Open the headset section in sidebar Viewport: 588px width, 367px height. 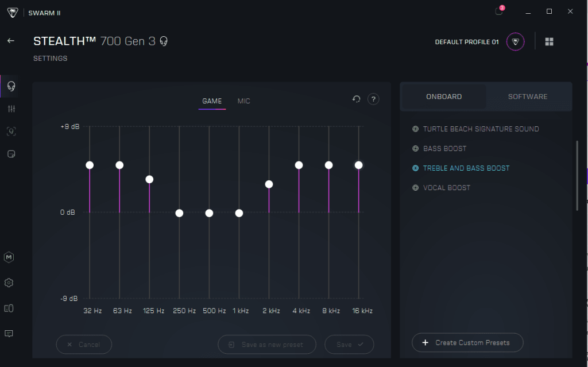pyautogui.click(x=10, y=86)
